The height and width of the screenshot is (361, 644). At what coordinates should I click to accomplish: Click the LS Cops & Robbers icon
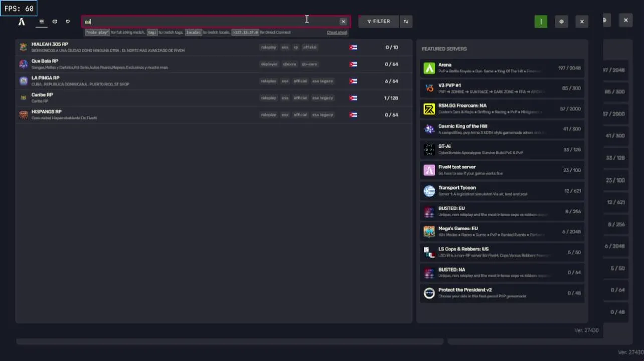coord(429,252)
